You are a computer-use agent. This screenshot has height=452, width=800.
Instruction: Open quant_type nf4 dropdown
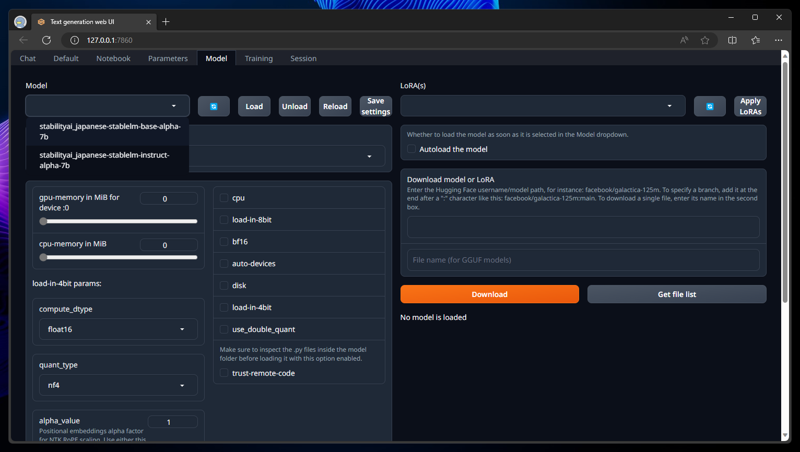tap(118, 385)
